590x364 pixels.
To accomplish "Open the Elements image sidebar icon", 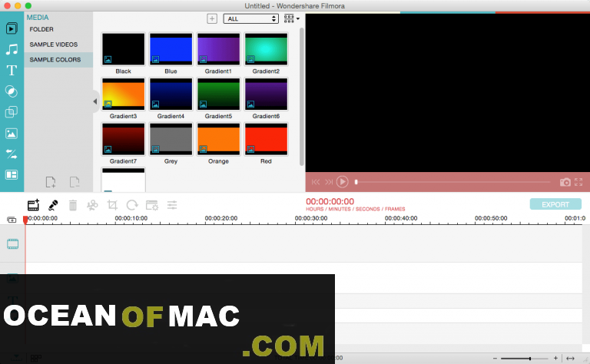I will pos(12,134).
